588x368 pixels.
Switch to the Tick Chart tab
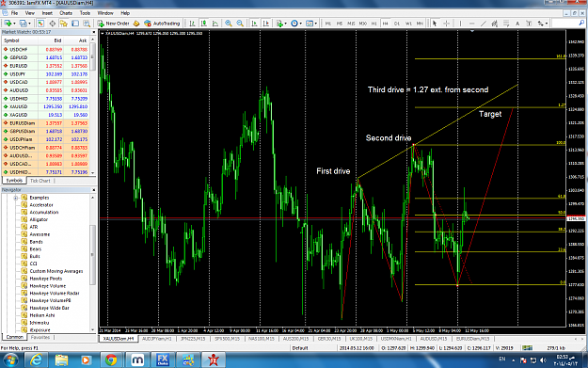(40, 181)
